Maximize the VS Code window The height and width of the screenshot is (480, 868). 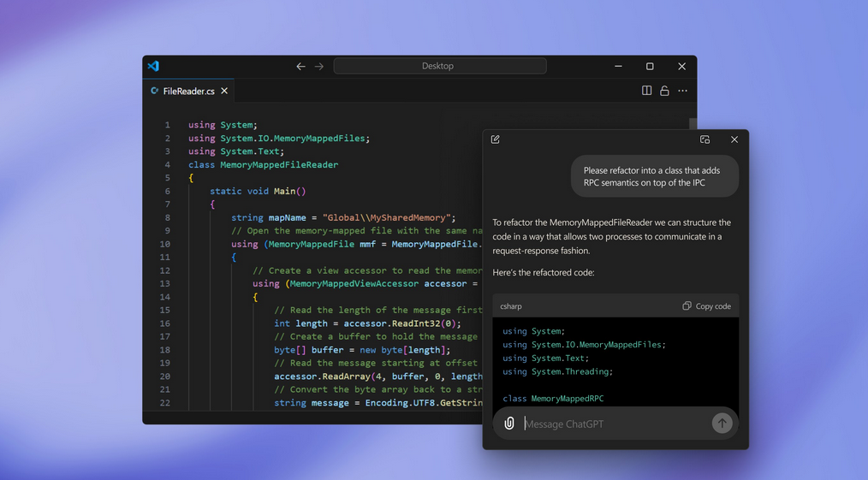(650, 66)
